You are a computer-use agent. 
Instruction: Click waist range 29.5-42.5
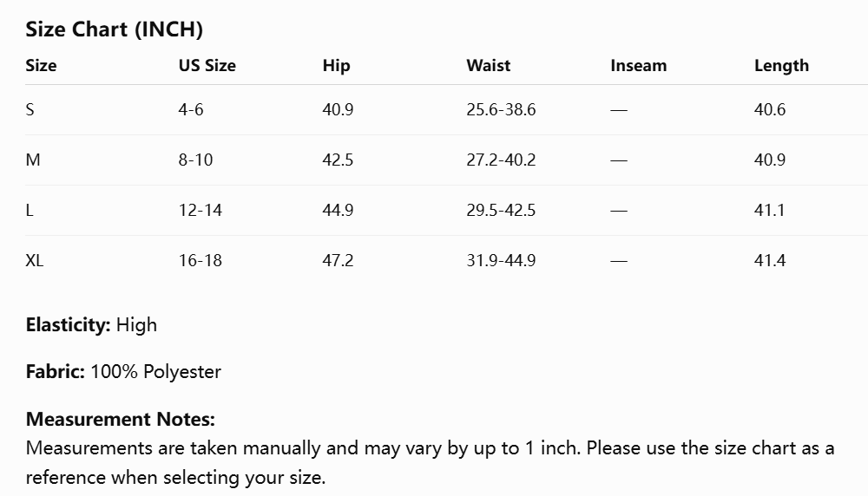(501, 210)
